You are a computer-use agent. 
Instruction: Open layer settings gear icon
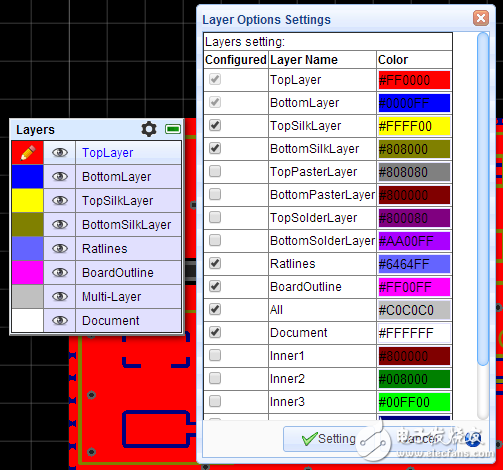point(149,129)
